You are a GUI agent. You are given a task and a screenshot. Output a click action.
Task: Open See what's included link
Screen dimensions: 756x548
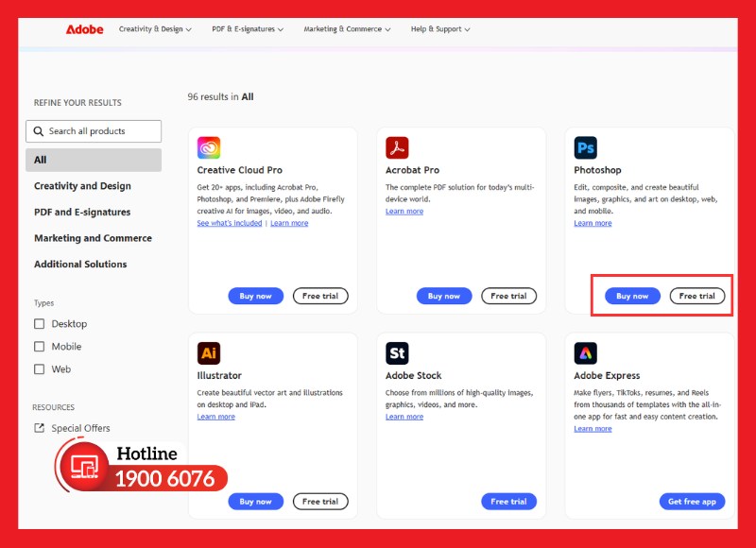(230, 223)
